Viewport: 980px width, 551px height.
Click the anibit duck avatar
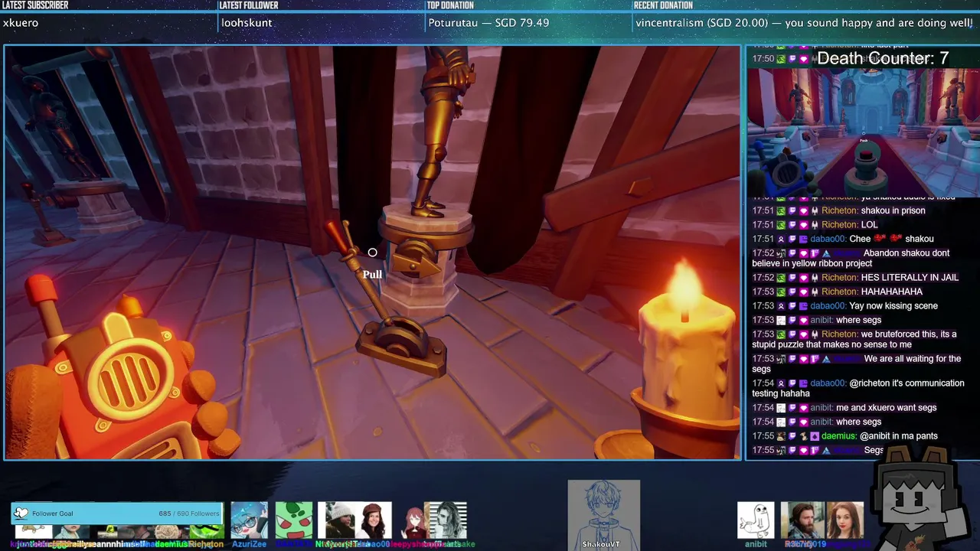[756, 520]
